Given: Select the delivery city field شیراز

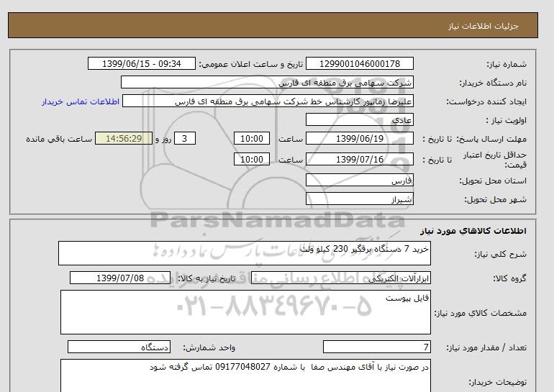Looking at the screenshot, I should 359,199.
